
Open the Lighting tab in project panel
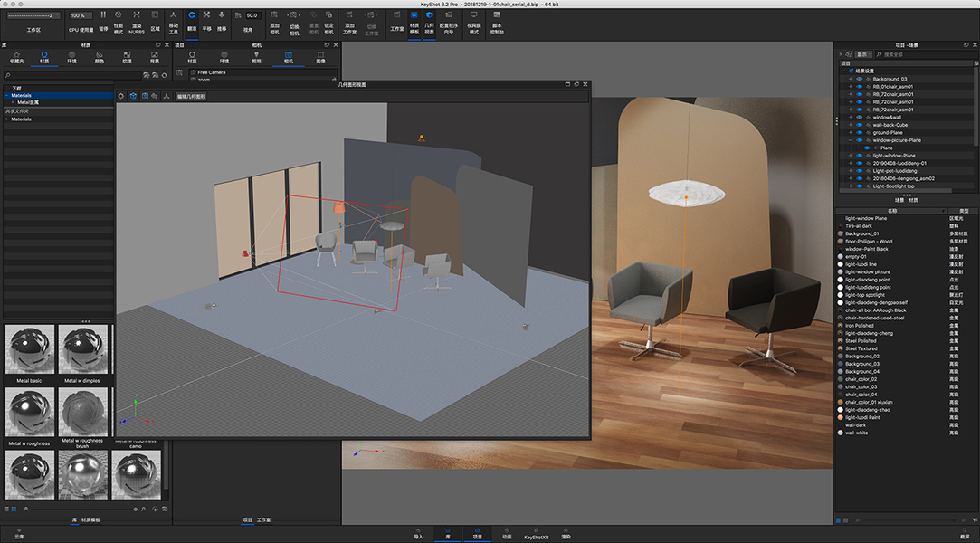point(256,58)
